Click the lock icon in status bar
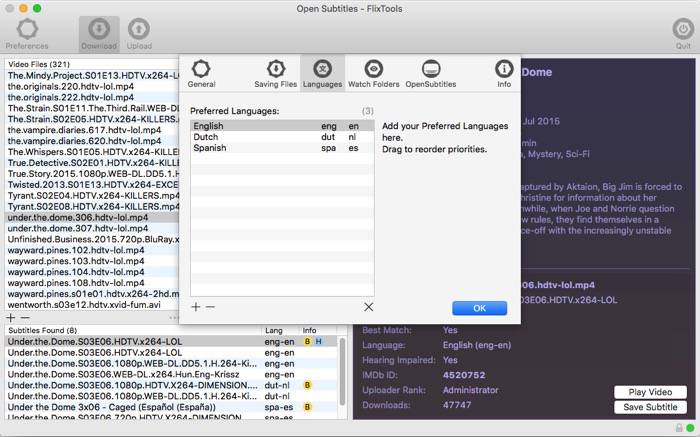Screen dimensions: 700x437 tap(679, 427)
